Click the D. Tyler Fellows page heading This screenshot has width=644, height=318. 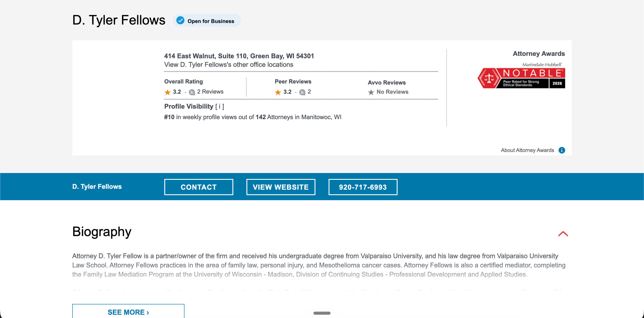pos(119,20)
